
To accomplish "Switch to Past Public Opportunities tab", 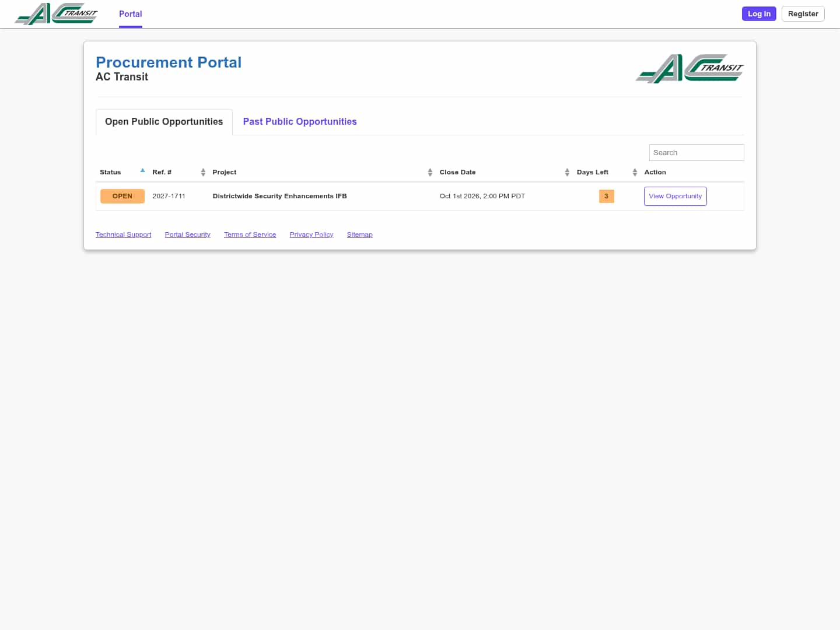I will 300,122.
